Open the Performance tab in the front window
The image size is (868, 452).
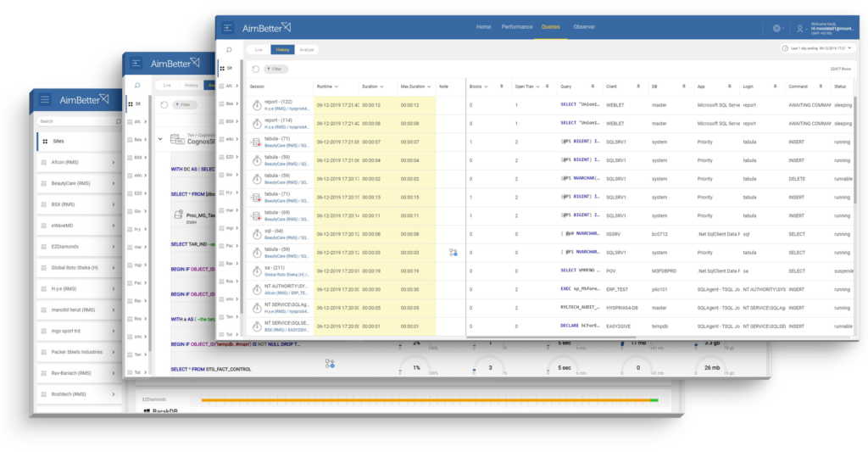point(517,27)
